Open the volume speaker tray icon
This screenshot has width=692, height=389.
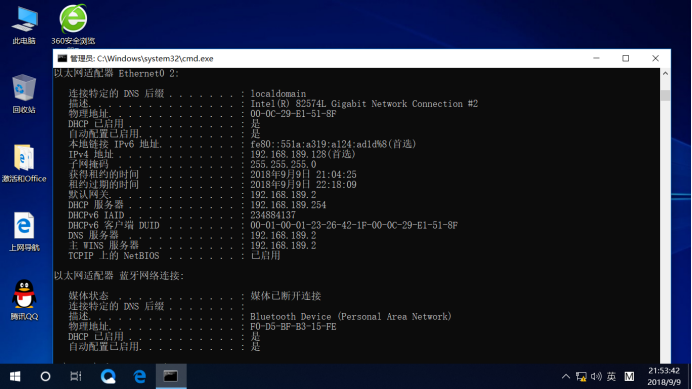pos(596,377)
